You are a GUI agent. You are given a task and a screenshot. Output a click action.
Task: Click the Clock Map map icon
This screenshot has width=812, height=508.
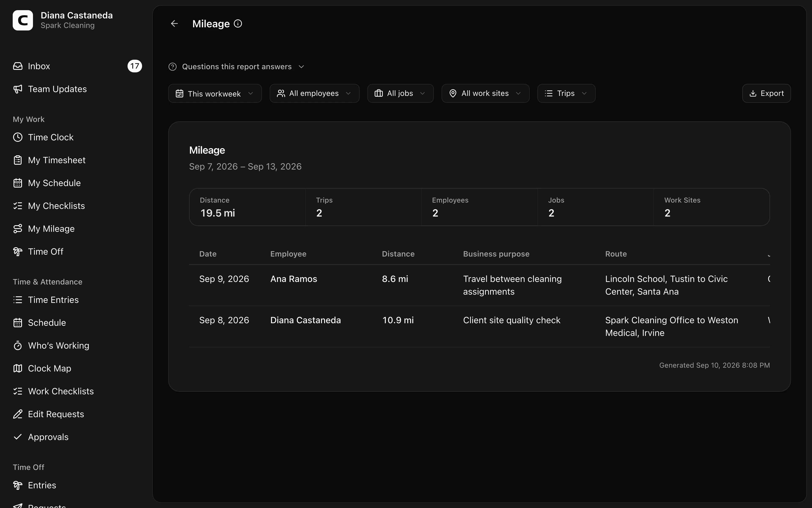coord(18,369)
